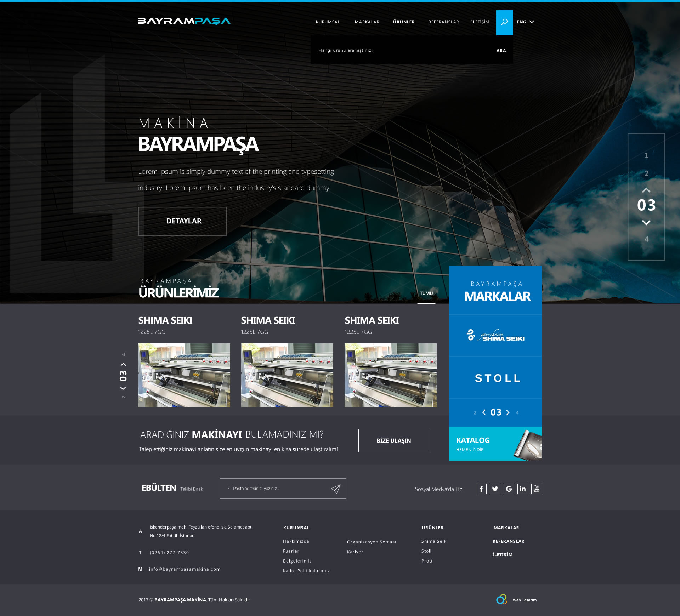Screen dimensions: 680x616
Task: Open first SHIMA SEIKI product thumbnail
Action: (184, 375)
